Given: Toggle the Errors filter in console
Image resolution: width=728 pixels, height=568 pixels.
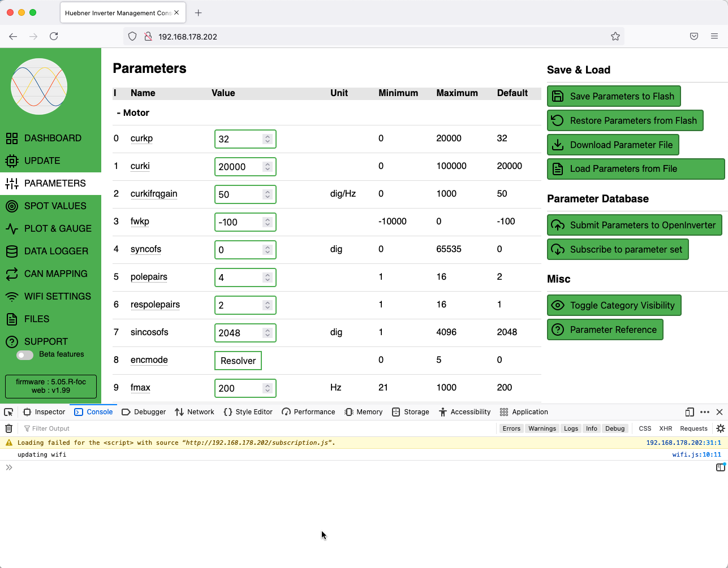Looking at the screenshot, I should pos(511,428).
